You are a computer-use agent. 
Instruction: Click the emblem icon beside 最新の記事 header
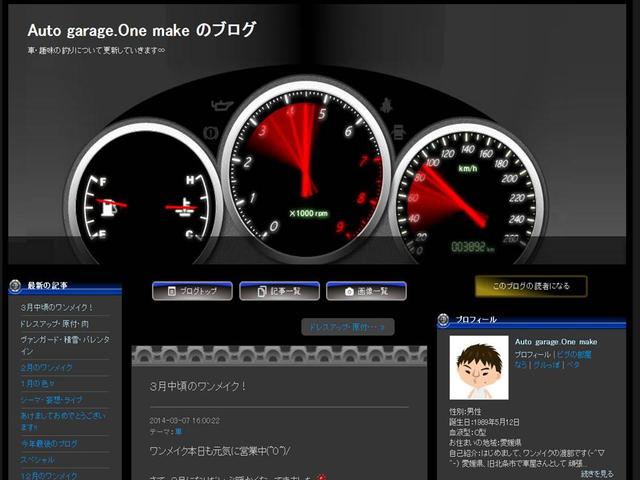15,286
